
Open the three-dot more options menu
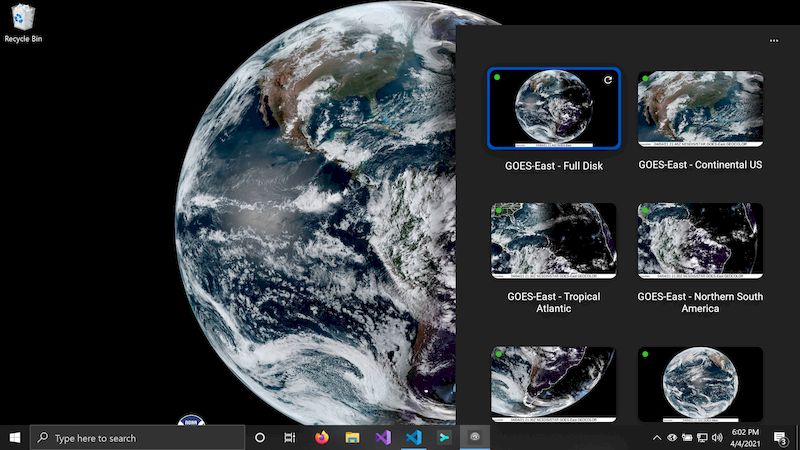773,41
